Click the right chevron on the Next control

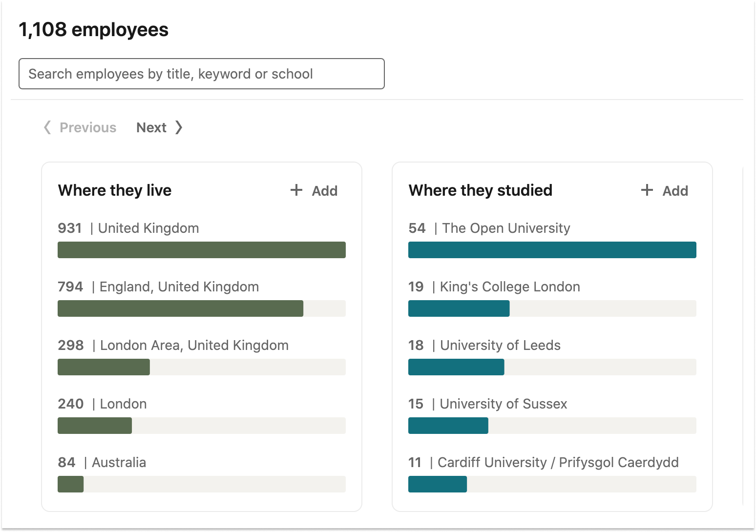[x=179, y=127]
